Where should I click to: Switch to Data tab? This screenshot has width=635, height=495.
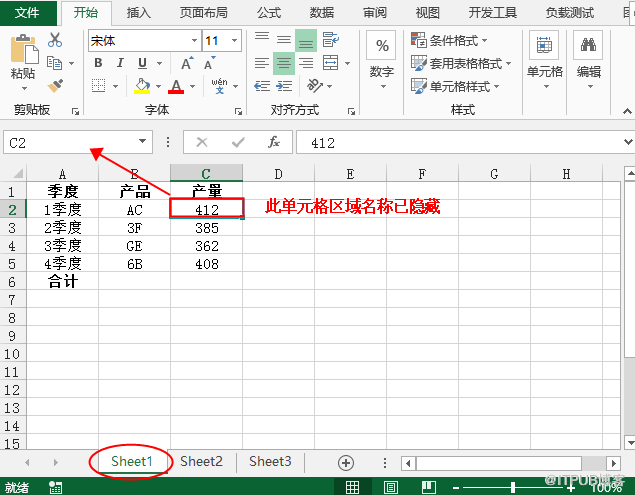(x=322, y=13)
